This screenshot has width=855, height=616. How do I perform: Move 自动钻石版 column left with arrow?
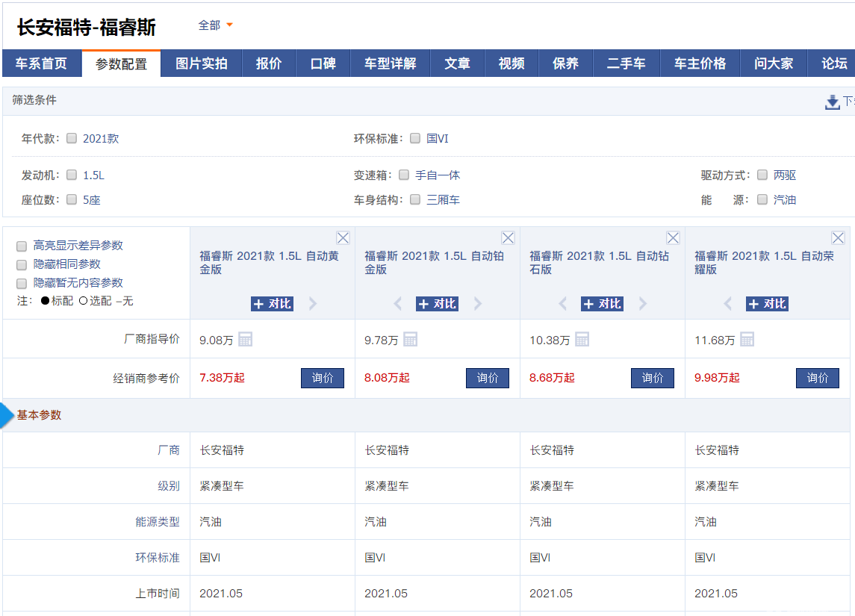(563, 304)
